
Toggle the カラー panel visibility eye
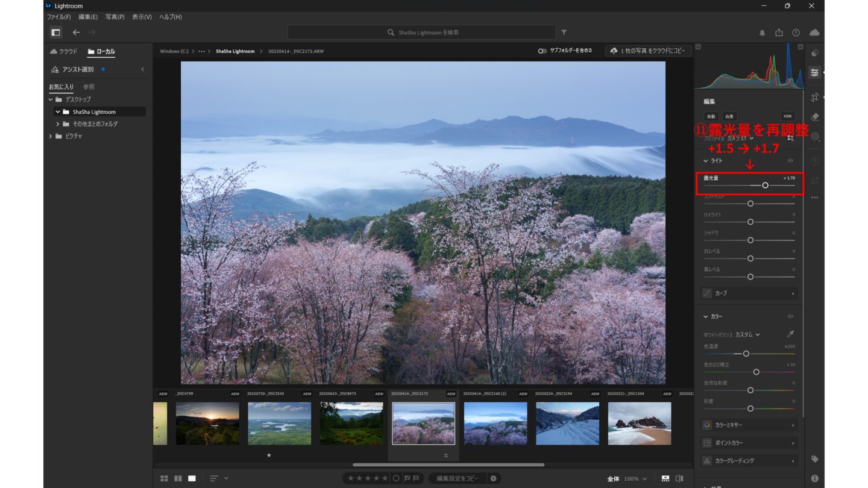pyautogui.click(x=790, y=316)
